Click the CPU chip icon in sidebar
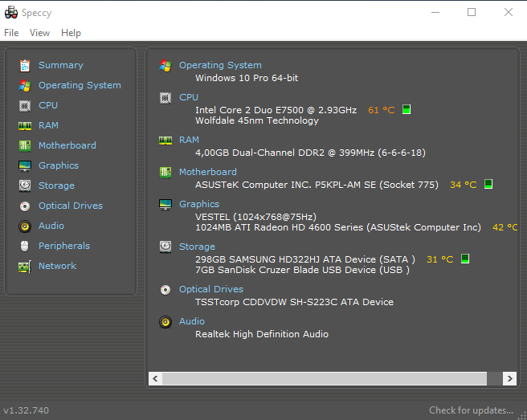The width and height of the screenshot is (527, 420). point(25,106)
